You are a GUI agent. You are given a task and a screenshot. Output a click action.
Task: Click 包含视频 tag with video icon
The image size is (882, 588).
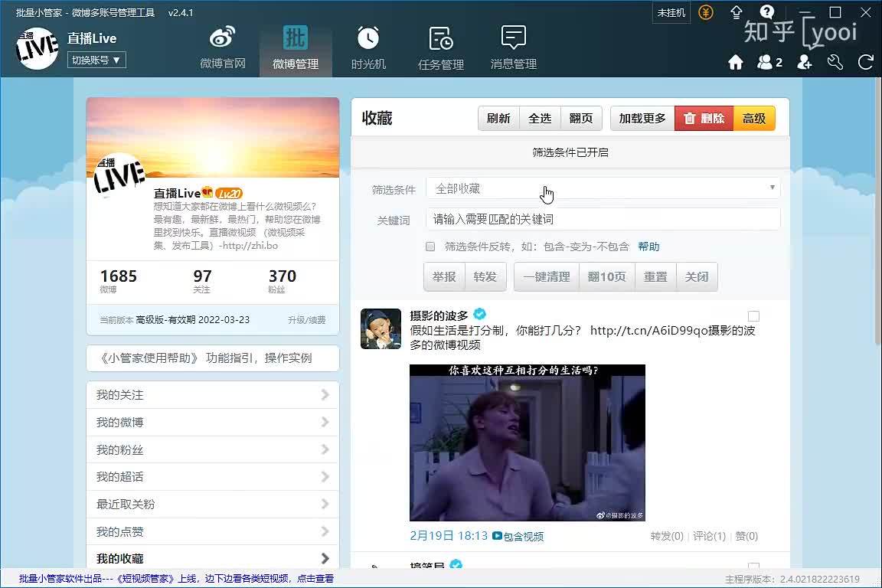click(x=518, y=536)
